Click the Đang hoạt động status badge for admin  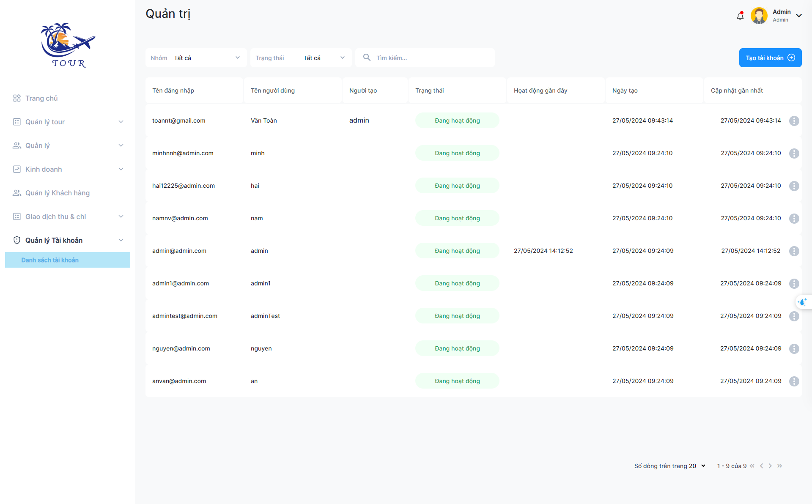pyautogui.click(x=458, y=251)
